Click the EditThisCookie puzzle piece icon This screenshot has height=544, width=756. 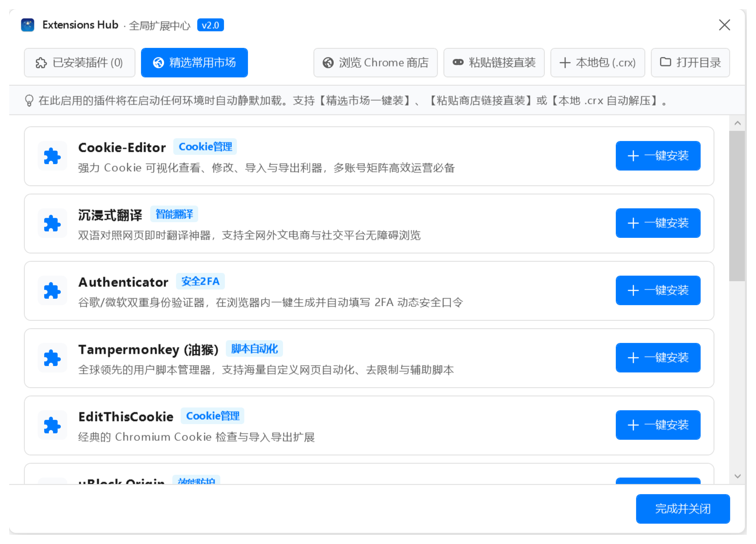tap(52, 426)
